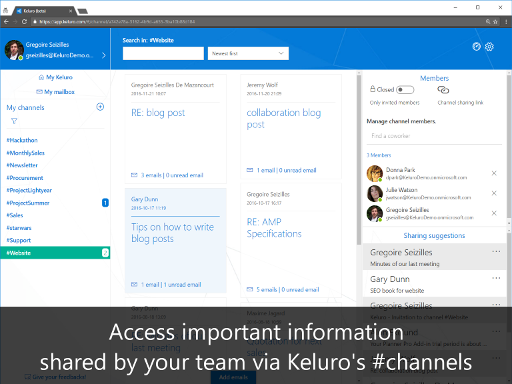
Task: Click the browser address bar
Action: (x=257, y=22)
